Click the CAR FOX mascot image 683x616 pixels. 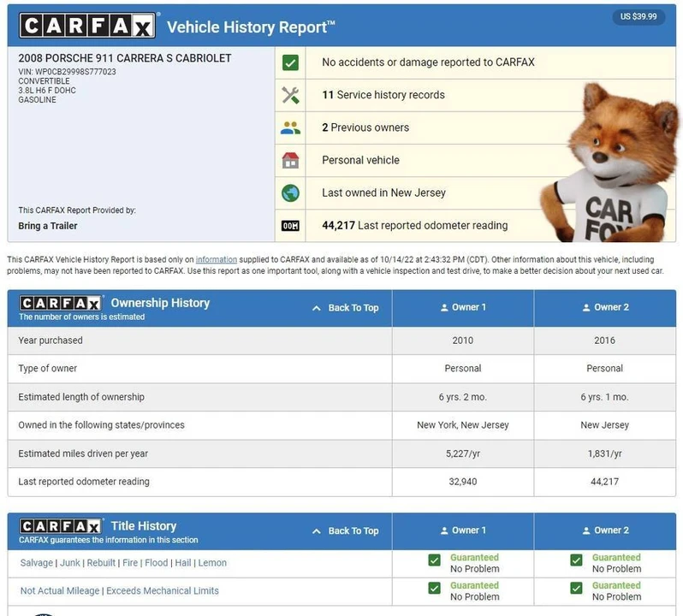point(609,163)
